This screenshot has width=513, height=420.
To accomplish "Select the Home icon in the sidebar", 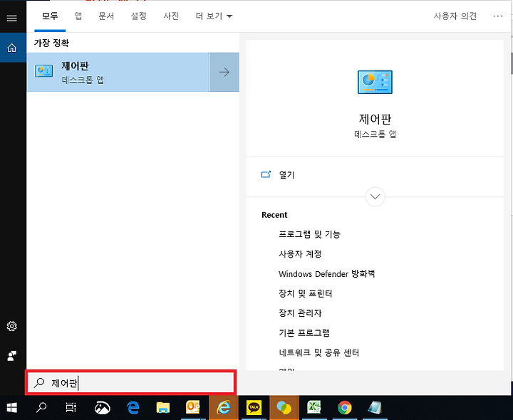I will pyautogui.click(x=12, y=48).
